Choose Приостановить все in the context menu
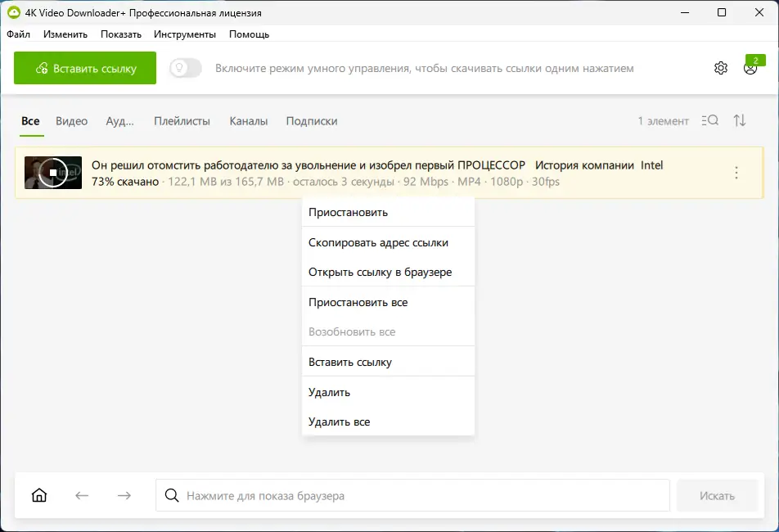 [358, 302]
